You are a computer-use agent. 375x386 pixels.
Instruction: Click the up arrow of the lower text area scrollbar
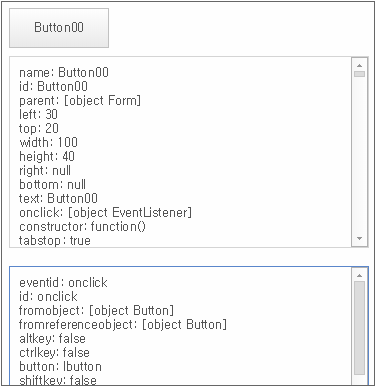[359, 275]
